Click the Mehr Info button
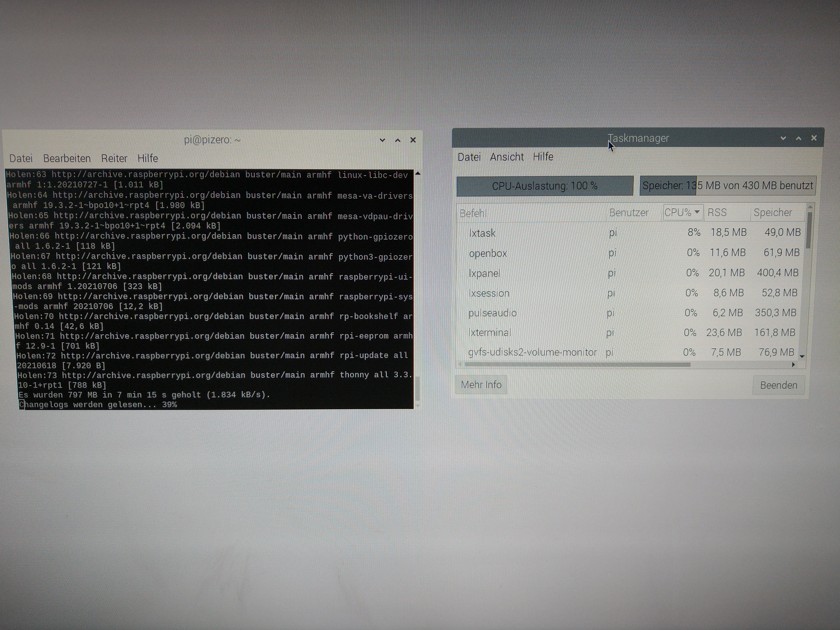Screen dimensions: 840x630 pos(481,385)
